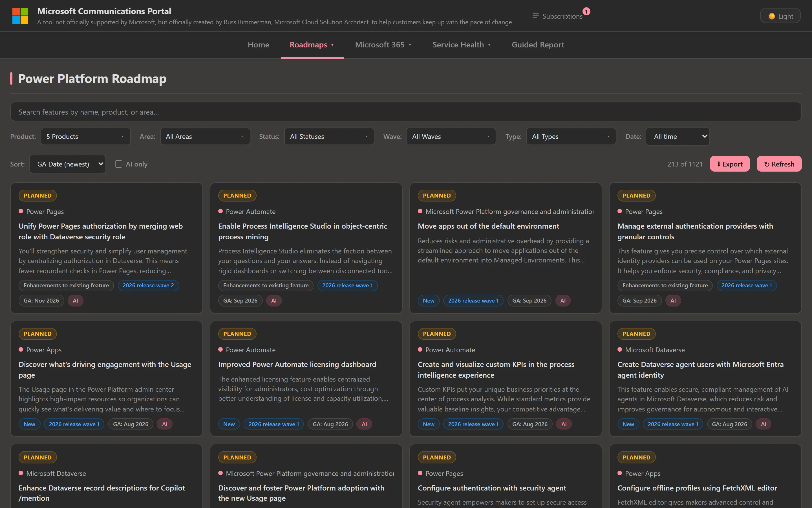Click AI badge on Move apps card

(x=563, y=300)
